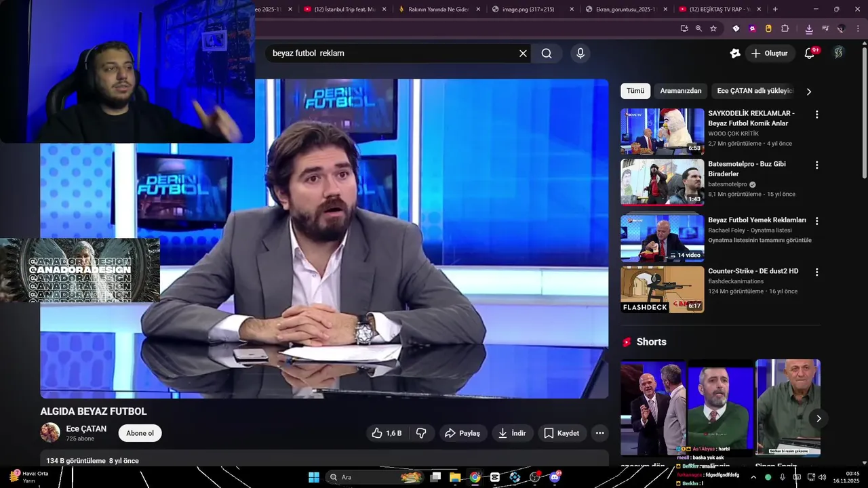This screenshot has width=868, height=488.
Task: Save video to playlist with Kaydet
Action: pyautogui.click(x=561, y=433)
